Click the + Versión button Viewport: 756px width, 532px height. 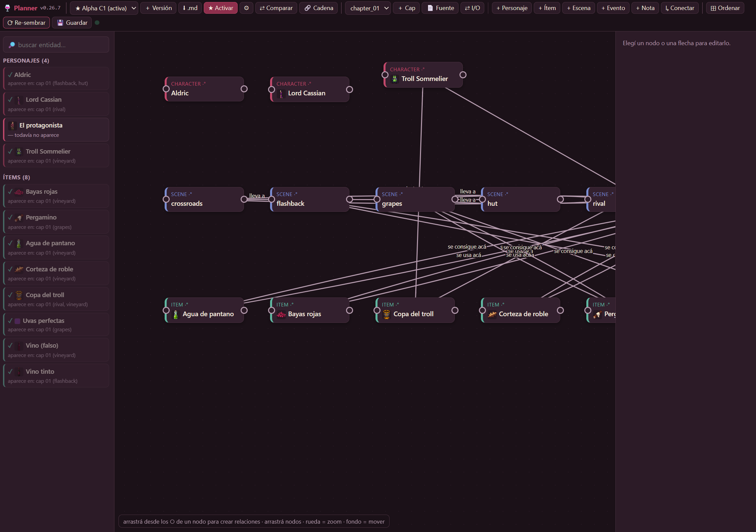(159, 8)
